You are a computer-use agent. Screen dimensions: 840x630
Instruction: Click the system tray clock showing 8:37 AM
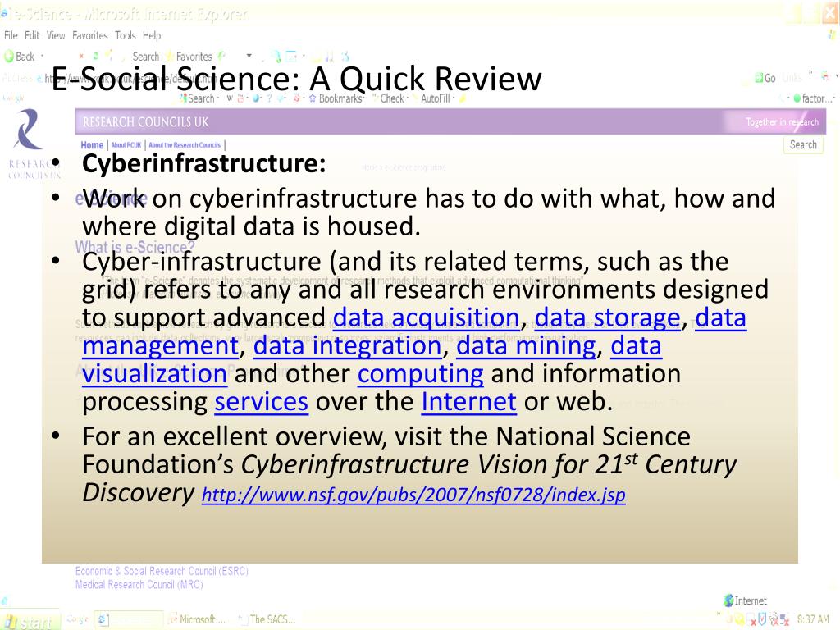coord(813,619)
